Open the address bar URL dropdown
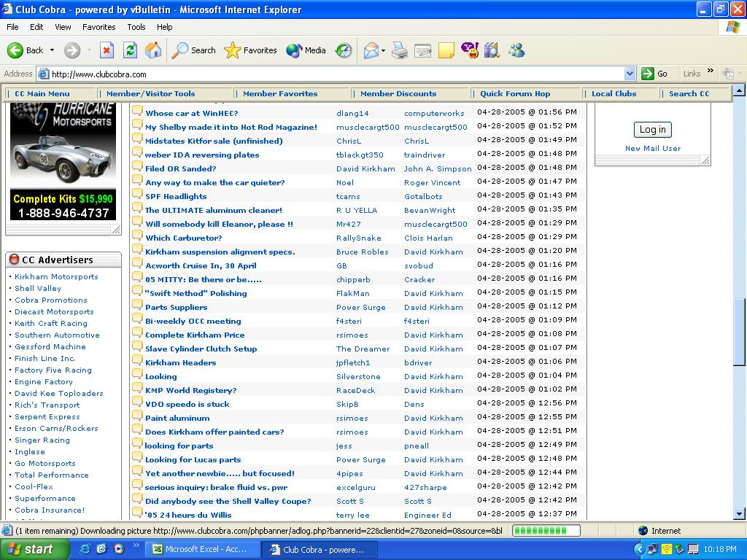Screen dimensions: 747x560 tap(630, 74)
